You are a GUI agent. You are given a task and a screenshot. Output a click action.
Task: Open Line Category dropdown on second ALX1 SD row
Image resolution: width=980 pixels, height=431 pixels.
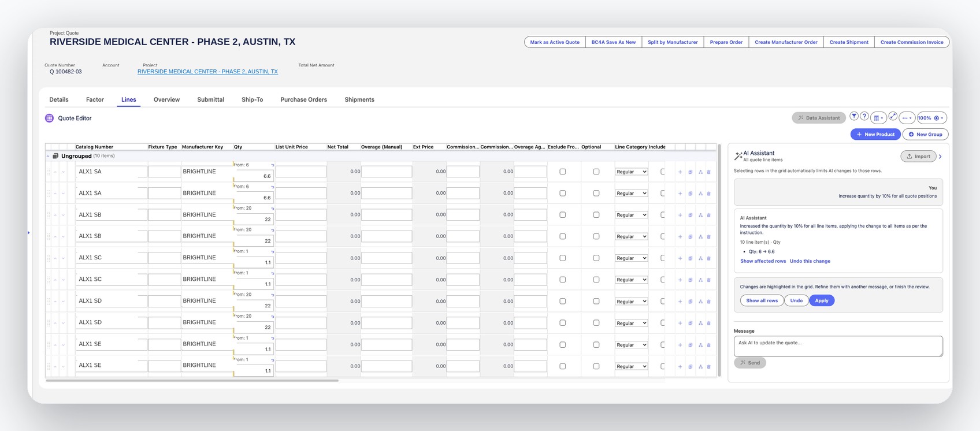[x=631, y=323]
